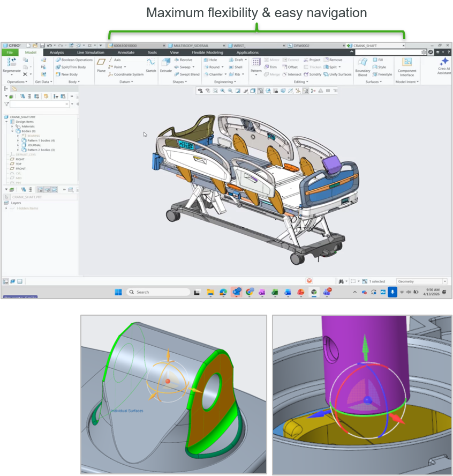Click the Save icon in quick access toolbar
453x476 pixels.
pyautogui.click(x=42, y=46)
